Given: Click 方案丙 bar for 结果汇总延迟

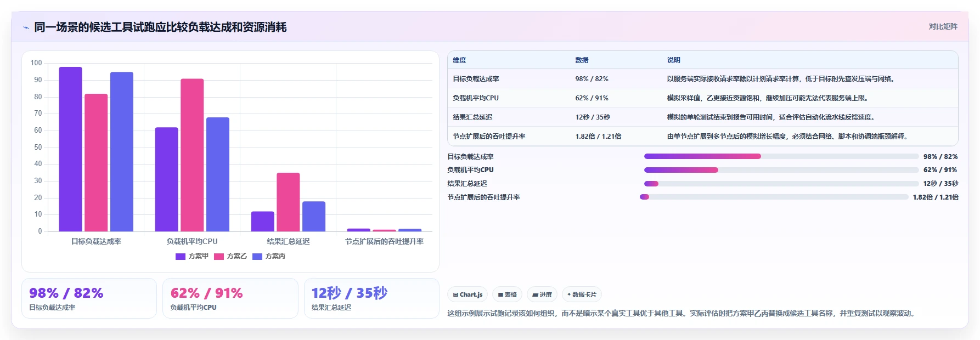Looking at the screenshot, I should [x=314, y=217].
